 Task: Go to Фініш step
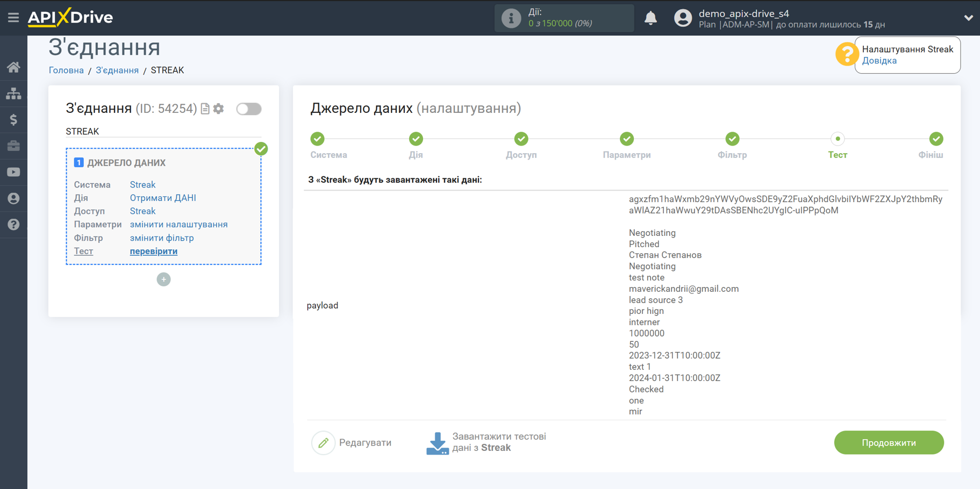936,139
